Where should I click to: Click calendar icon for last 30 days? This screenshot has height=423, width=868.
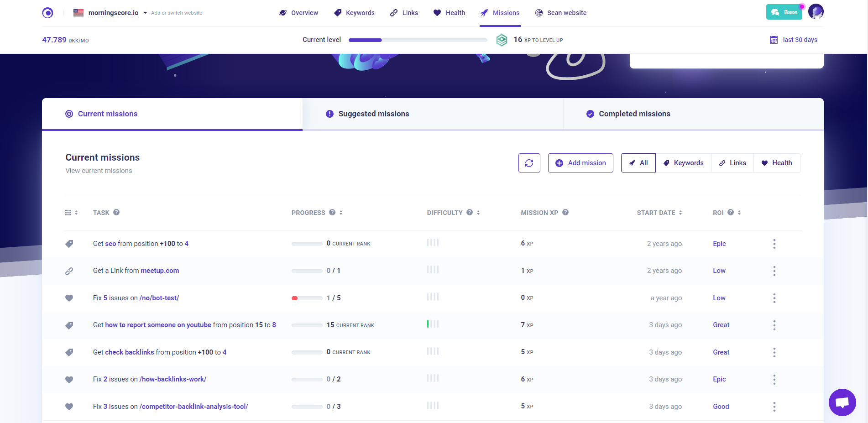774,40
